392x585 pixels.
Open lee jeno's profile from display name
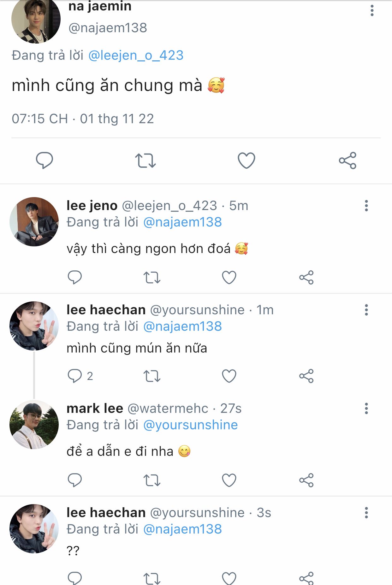92,206
